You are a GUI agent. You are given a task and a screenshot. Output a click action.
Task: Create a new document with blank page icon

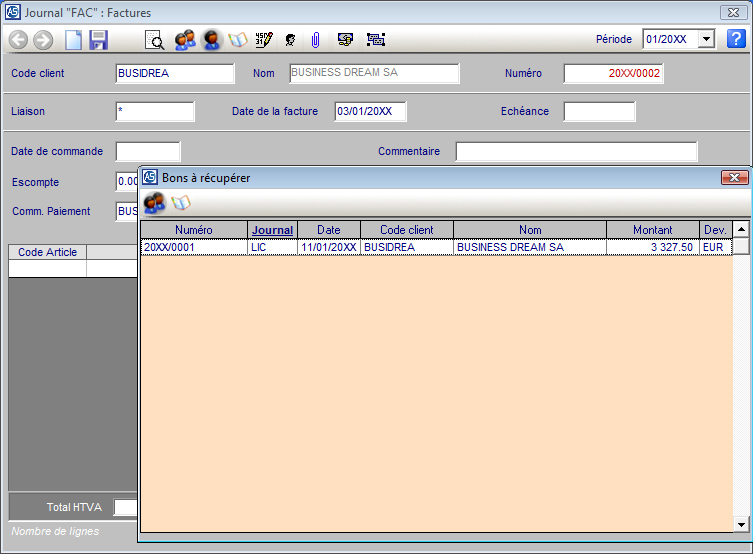(73, 40)
